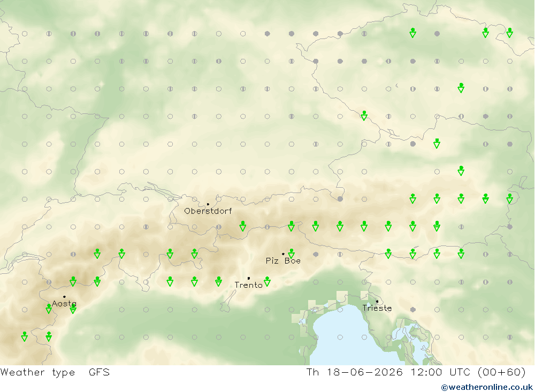Click the black city dot above Oberstdorf label
The height and width of the screenshot is (392, 535).
coord(208,204)
